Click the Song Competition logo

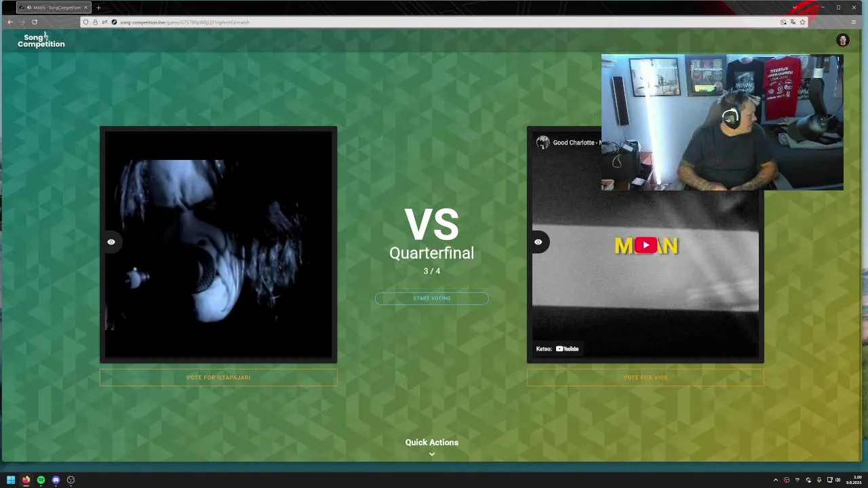41,40
